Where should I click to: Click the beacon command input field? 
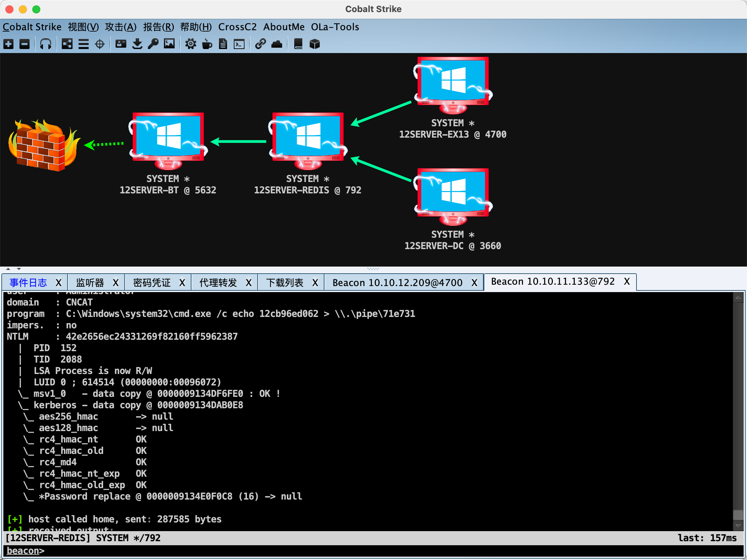[371, 551]
